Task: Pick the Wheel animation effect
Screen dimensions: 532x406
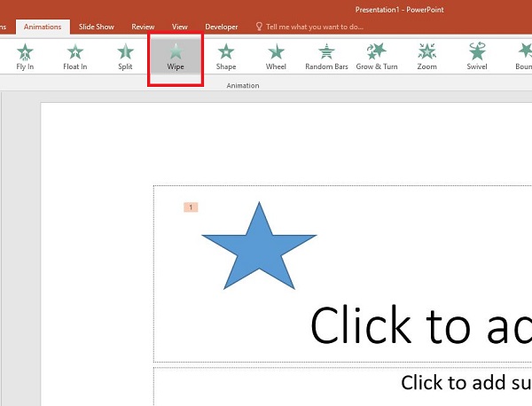Action: tap(276, 56)
